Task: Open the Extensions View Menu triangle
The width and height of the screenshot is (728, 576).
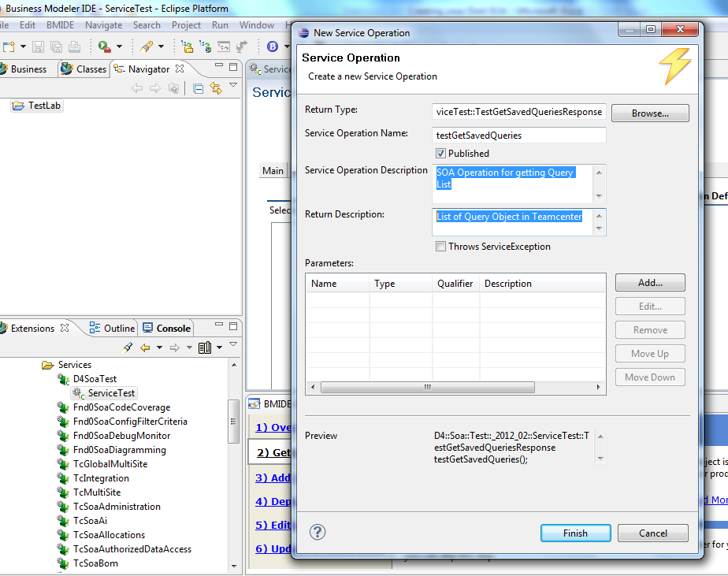Action: [x=233, y=344]
